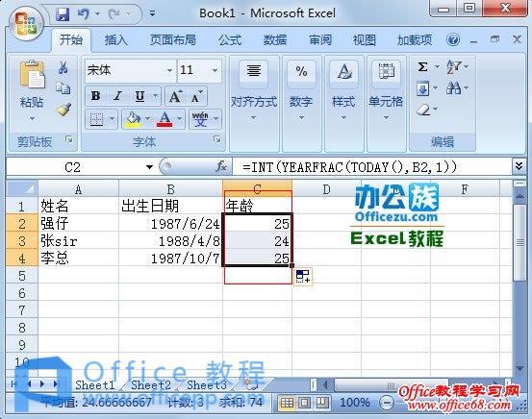Screen dimensions: 532x419
Task: Activate the Format Painter brush
Action: [63, 110]
